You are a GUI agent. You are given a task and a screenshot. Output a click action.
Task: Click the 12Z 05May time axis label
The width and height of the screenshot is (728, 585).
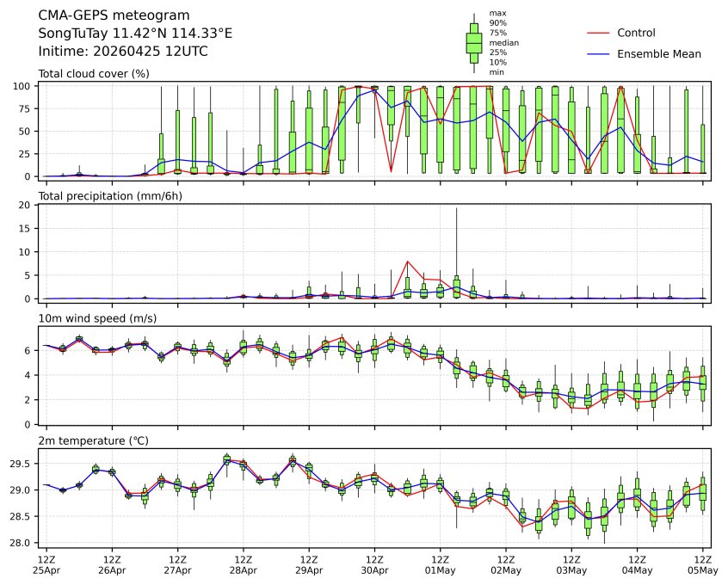[x=702, y=565]
